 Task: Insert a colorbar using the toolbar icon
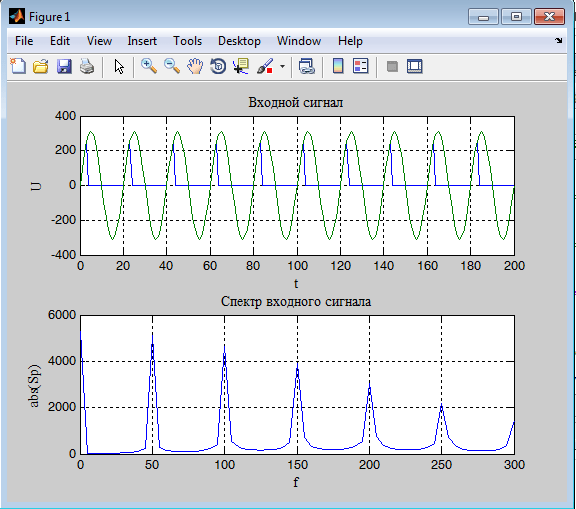[338, 66]
